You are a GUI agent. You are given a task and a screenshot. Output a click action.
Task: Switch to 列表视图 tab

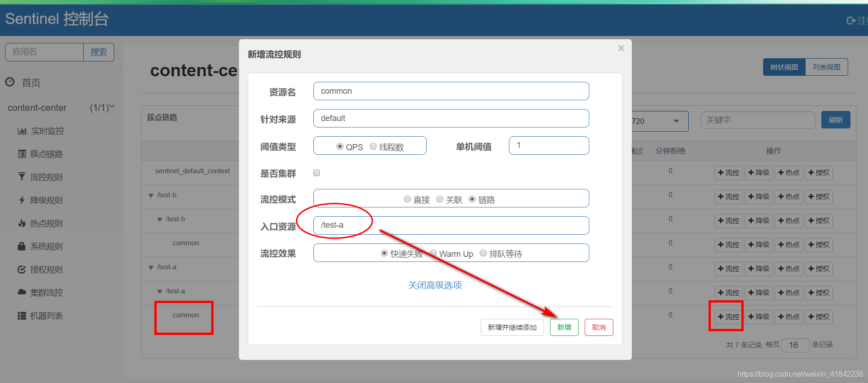(x=826, y=67)
